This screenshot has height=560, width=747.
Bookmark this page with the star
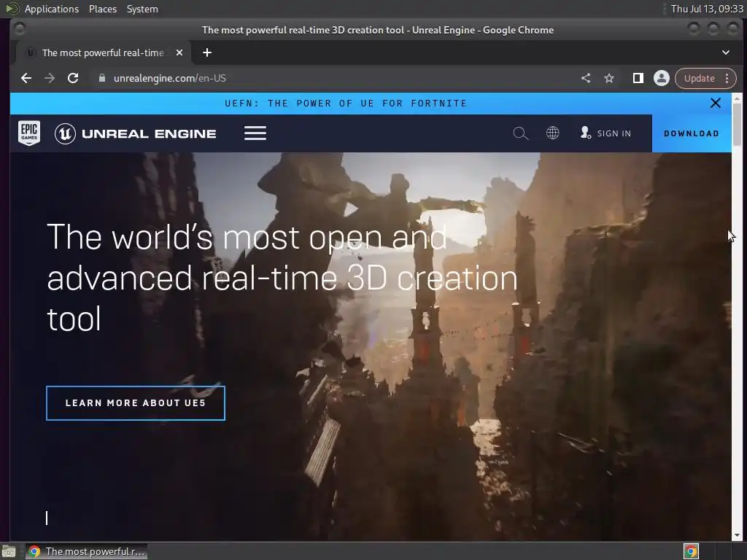[609, 78]
